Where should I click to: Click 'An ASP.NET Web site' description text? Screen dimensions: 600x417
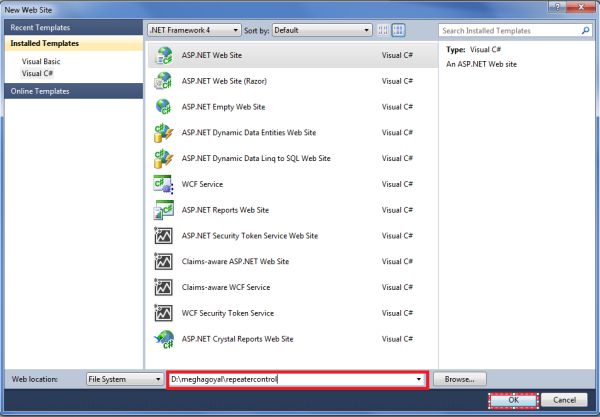point(481,64)
